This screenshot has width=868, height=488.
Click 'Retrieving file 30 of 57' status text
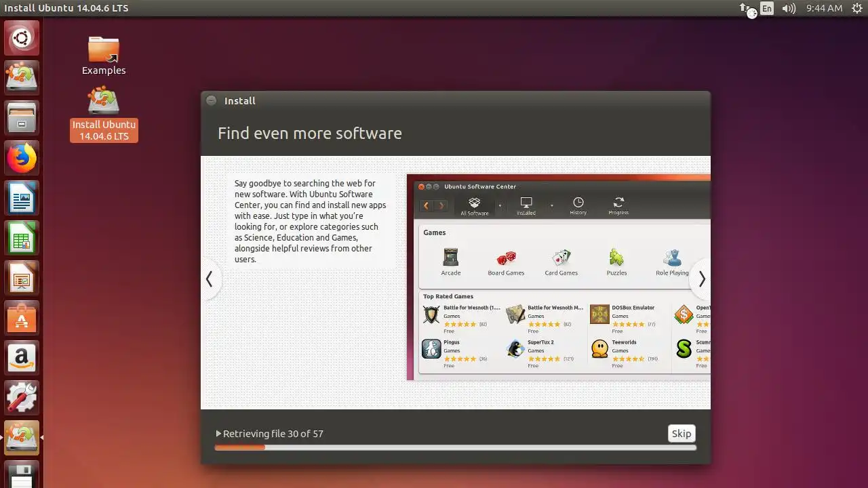[x=273, y=434]
